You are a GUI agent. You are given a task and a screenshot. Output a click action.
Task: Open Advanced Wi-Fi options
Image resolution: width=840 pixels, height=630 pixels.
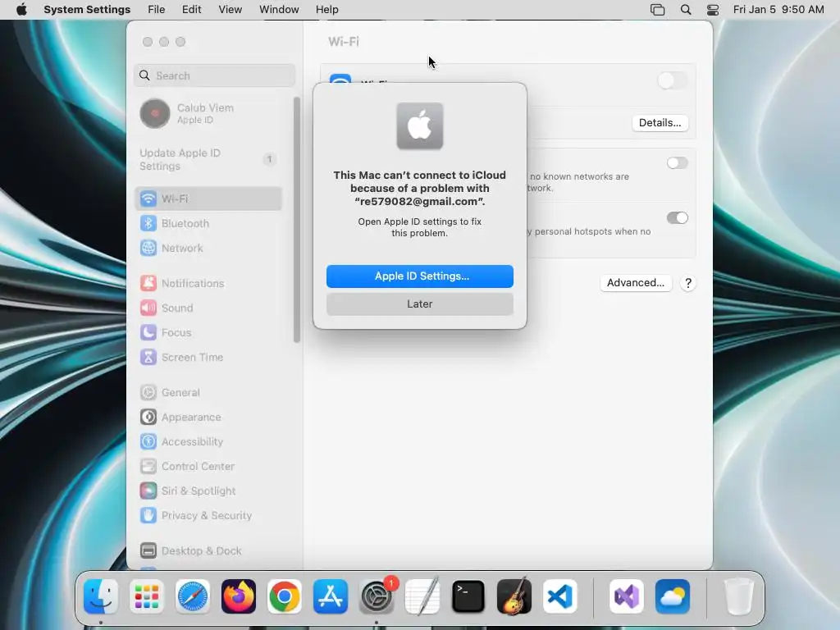click(636, 283)
